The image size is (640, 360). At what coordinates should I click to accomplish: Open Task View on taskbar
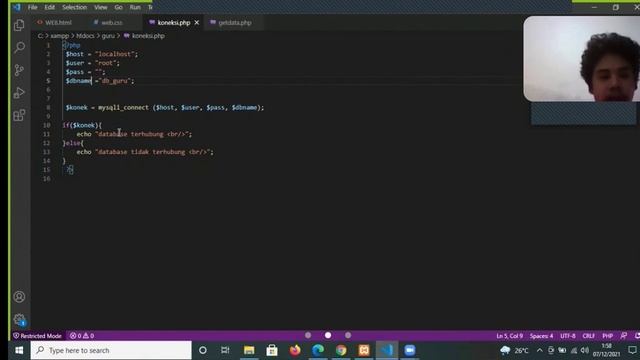(x=225, y=350)
